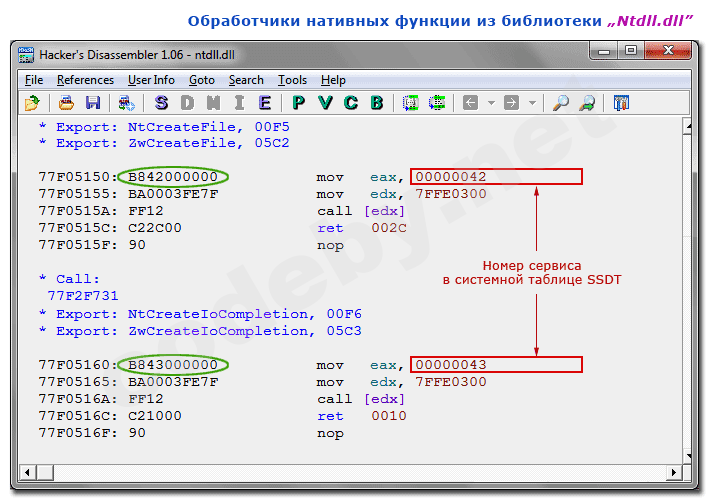
Task: Click the purple S toolbar button
Action: (161, 103)
